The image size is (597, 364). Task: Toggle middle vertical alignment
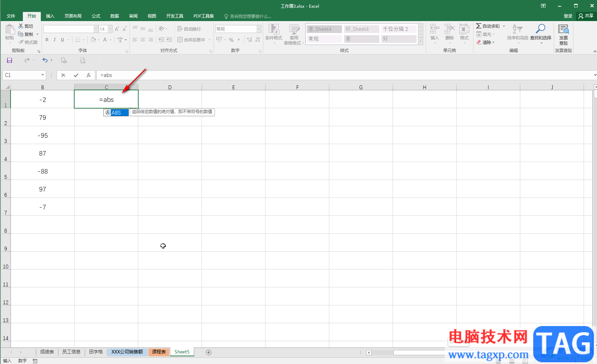pyautogui.click(x=143, y=29)
